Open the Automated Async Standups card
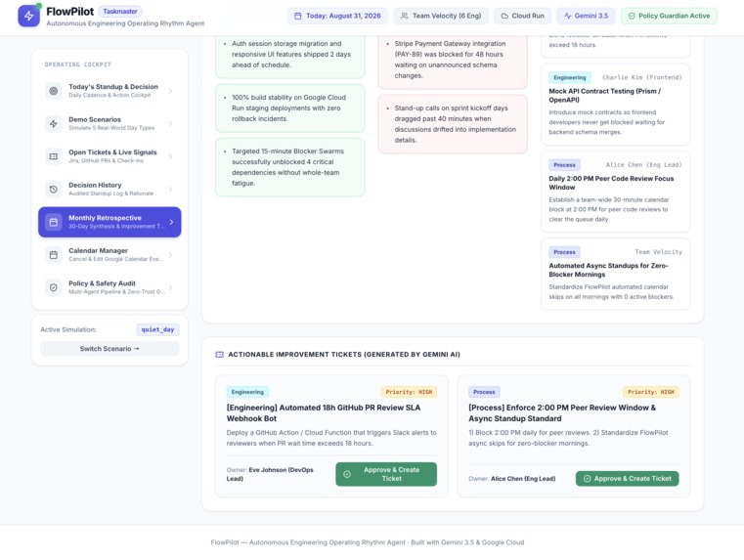Viewport: 744px width, 560px height. click(x=615, y=274)
